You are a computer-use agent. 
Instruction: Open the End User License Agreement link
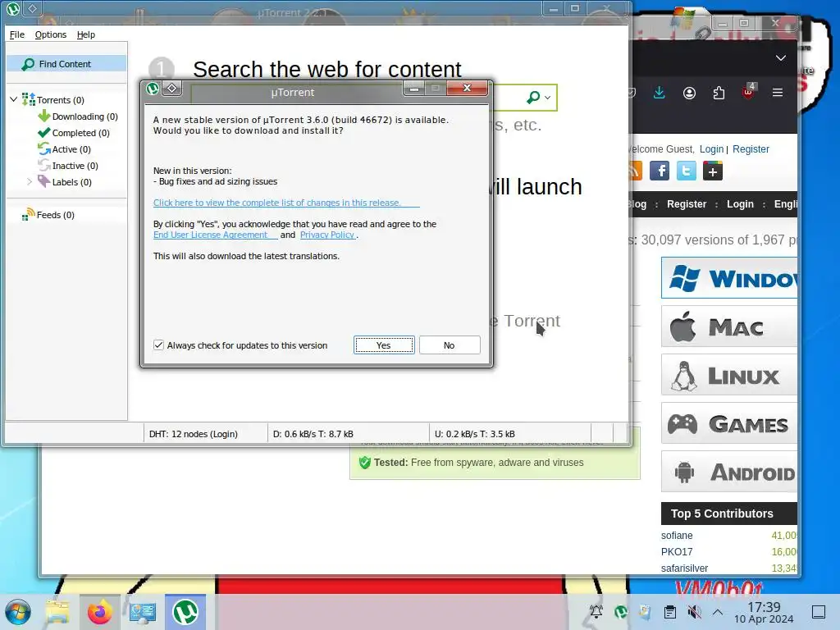coord(215,235)
